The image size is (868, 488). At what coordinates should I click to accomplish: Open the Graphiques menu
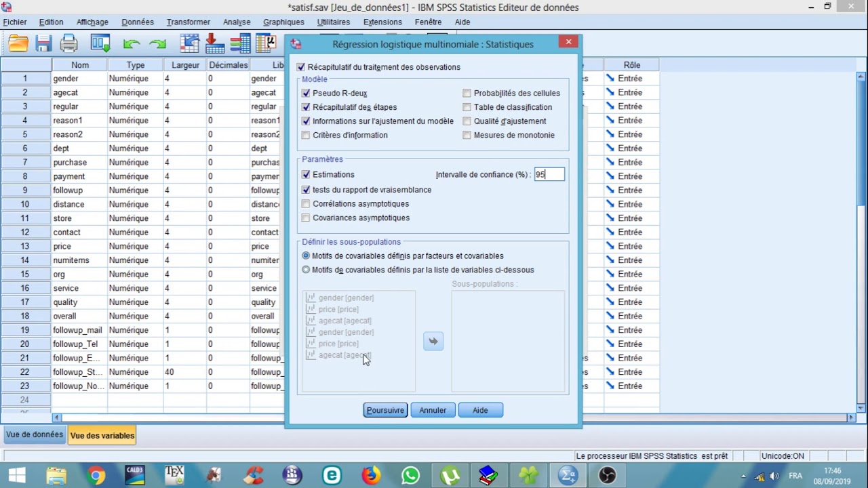click(283, 22)
